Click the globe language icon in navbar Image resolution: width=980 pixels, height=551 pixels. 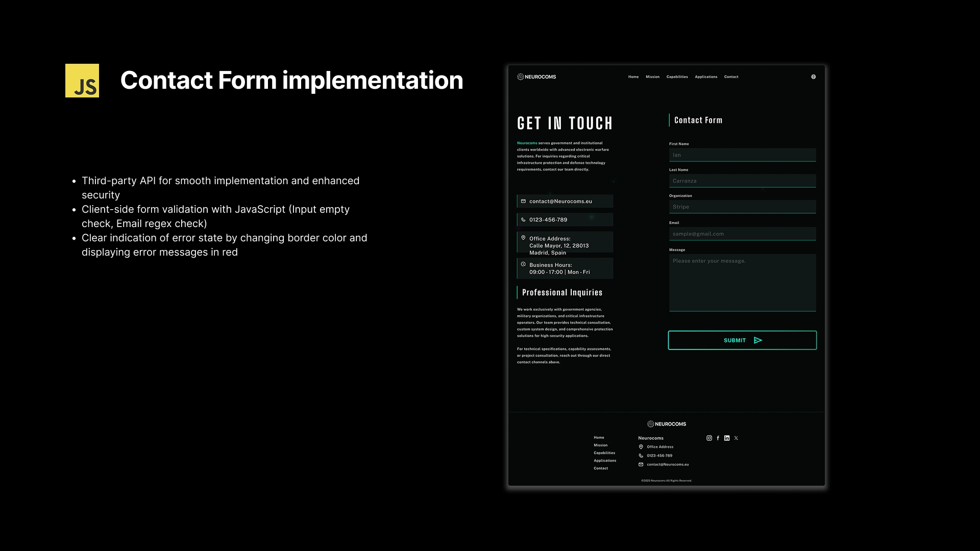point(814,77)
